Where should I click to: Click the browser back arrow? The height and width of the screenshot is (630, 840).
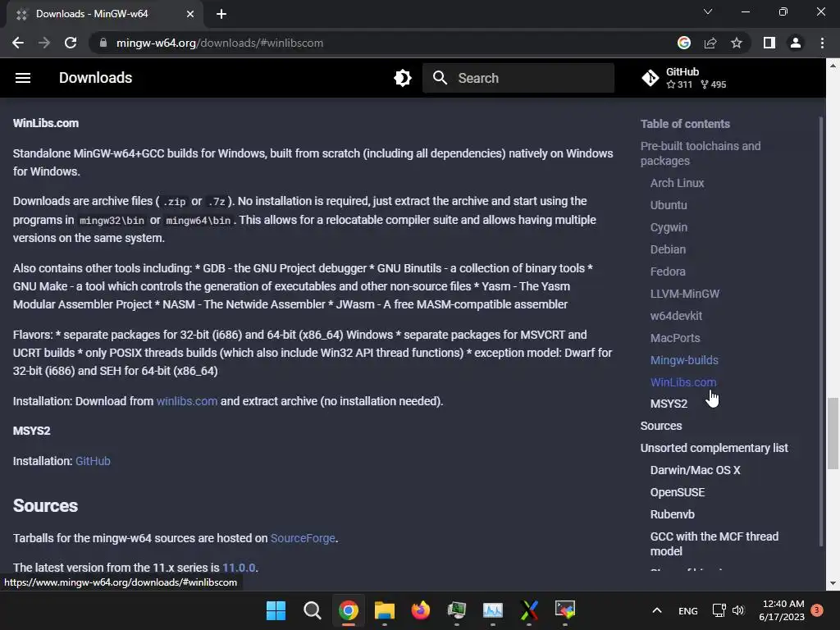tap(18, 43)
